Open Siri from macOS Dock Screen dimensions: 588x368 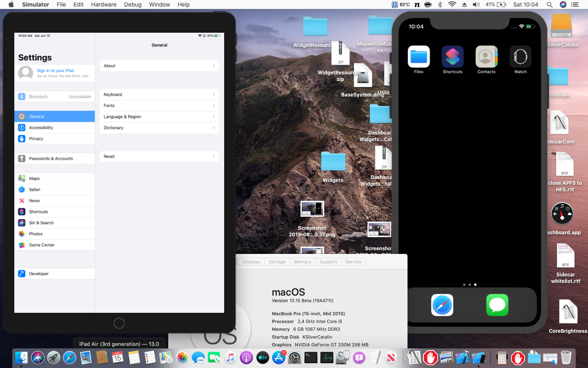(x=38, y=358)
